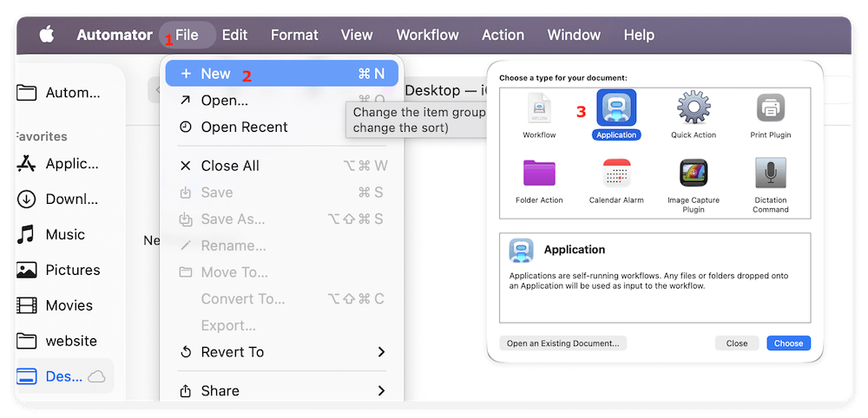
Task: Click the iCloud status icon beside Desktop
Action: point(97,377)
